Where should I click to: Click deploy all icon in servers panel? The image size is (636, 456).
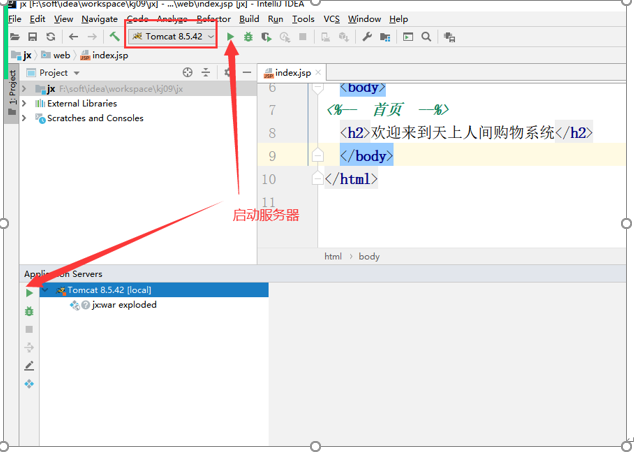[x=29, y=347]
